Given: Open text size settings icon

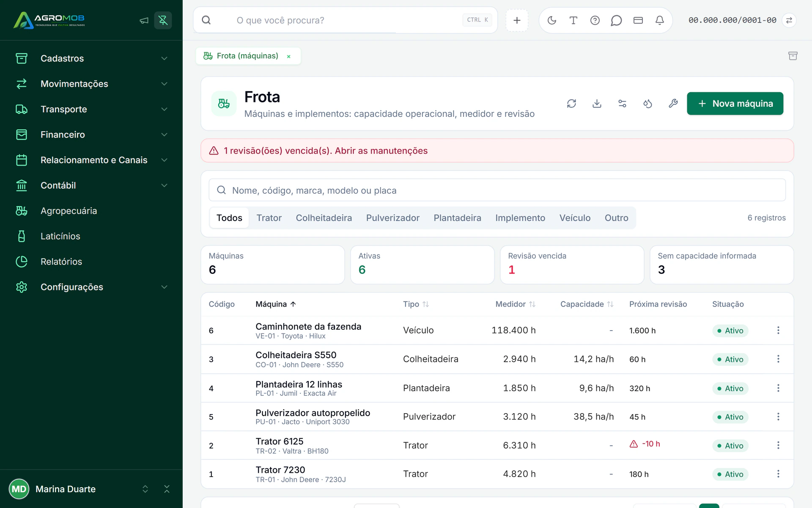Looking at the screenshot, I should point(573,20).
